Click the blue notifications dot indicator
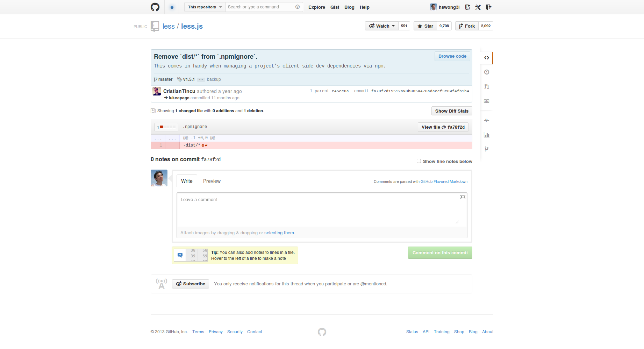The image size is (644, 349). [172, 7]
